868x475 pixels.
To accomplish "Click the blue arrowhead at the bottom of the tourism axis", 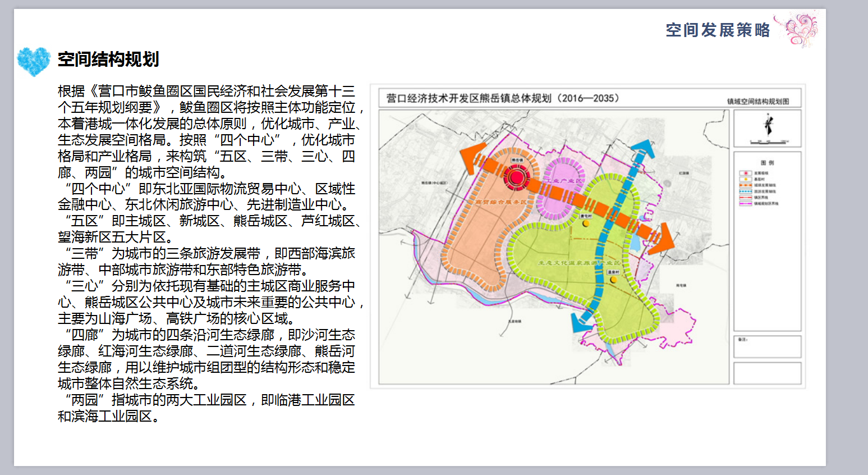I will pyautogui.click(x=581, y=323).
